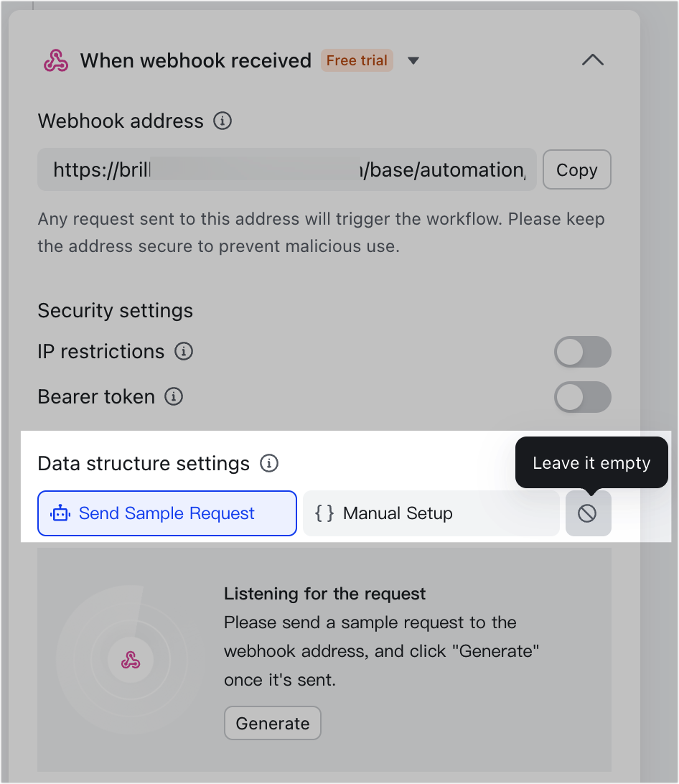Copy the webhook address
Screen dimensions: 679x784
tap(577, 169)
